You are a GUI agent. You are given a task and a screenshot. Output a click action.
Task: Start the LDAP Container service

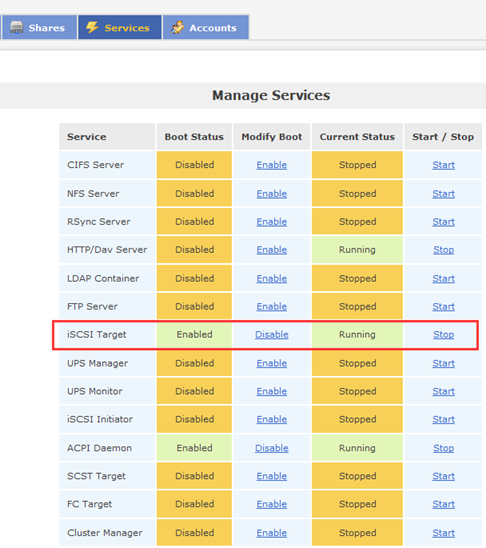pos(443,279)
